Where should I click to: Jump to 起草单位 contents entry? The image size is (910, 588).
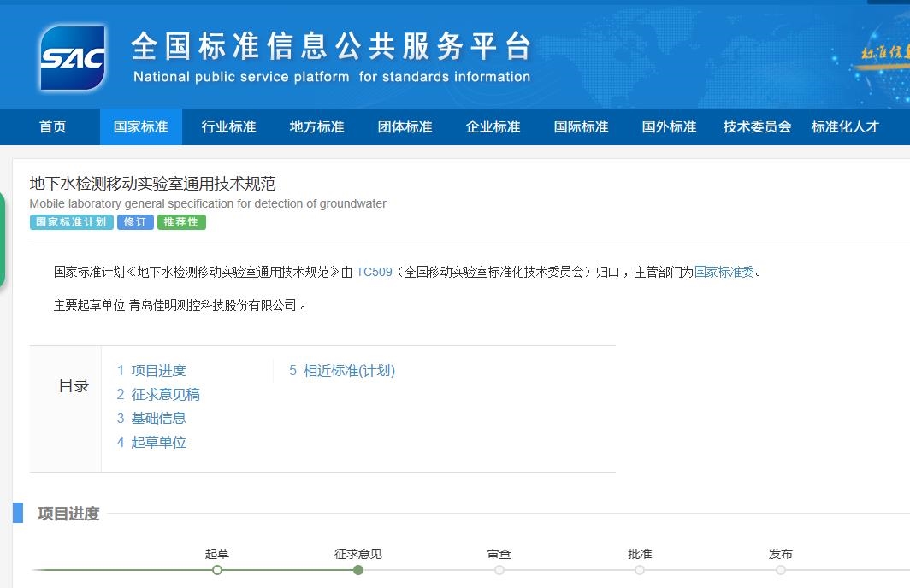tap(151, 442)
